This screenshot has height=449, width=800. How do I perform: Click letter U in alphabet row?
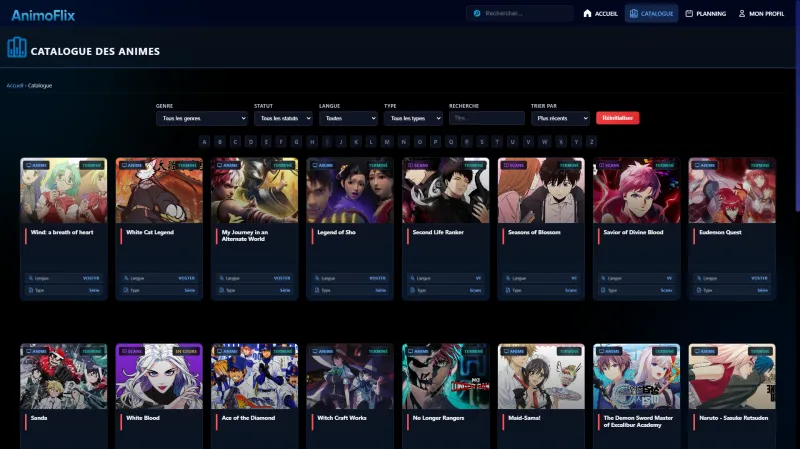512,142
